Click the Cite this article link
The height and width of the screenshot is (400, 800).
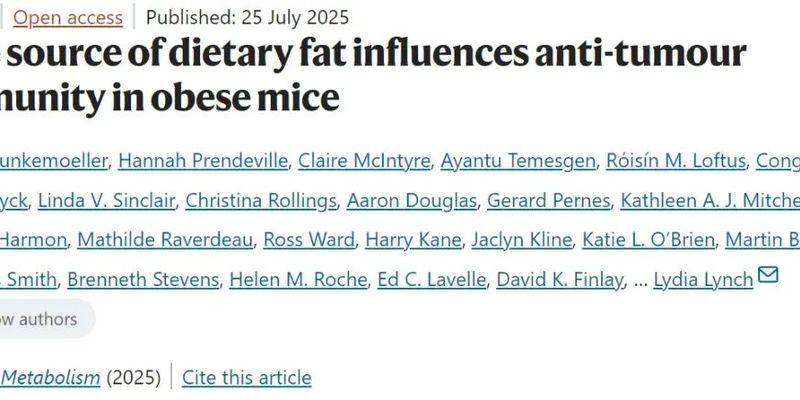pos(247,377)
